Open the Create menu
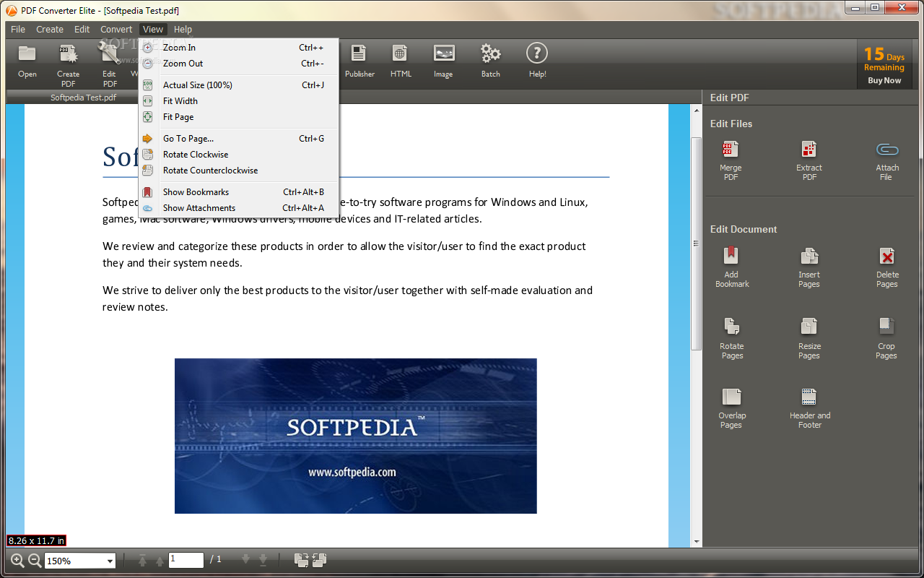 tap(50, 30)
